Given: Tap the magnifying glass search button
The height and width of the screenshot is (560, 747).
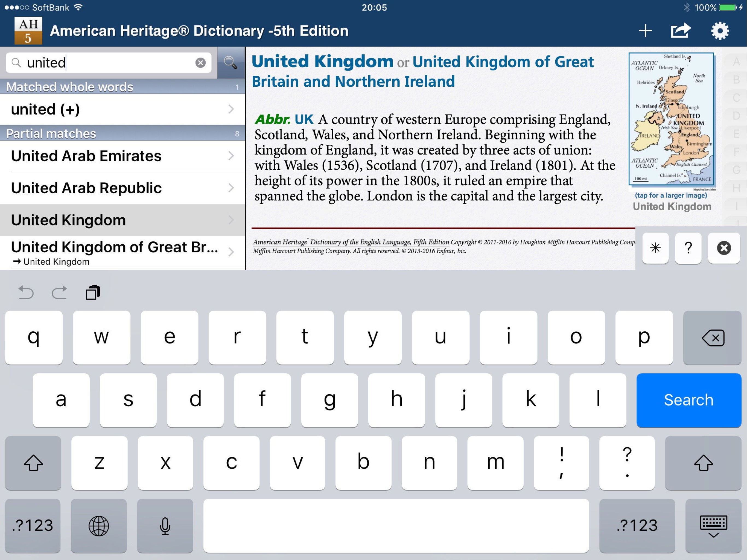Looking at the screenshot, I should 231,63.
